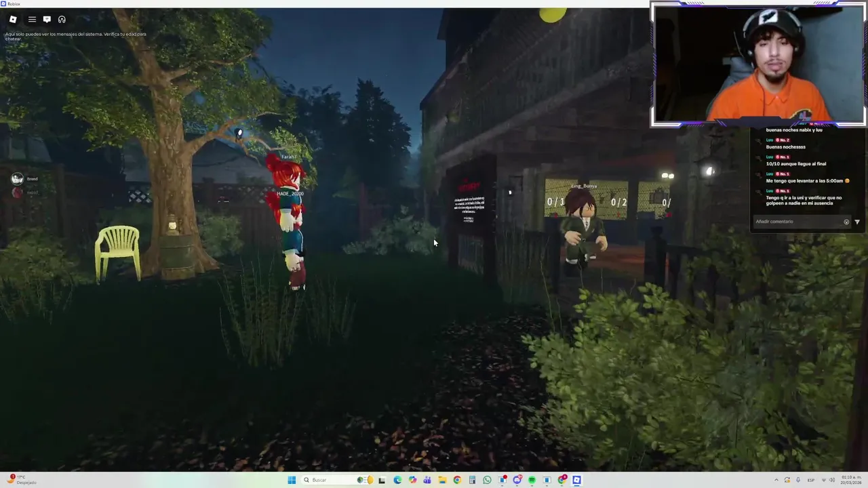
Task: Toggle the in-game chat bubble icon
Action: pos(47,19)
